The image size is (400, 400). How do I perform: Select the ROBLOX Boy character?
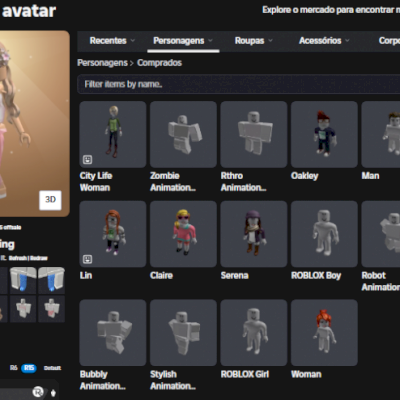point(324,234)
